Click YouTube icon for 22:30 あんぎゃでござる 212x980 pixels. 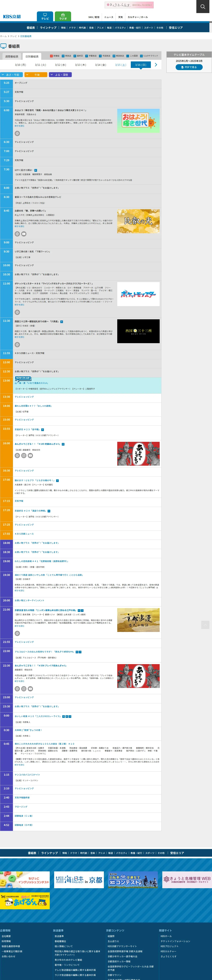pyautogui.click(x=30, y=689)
